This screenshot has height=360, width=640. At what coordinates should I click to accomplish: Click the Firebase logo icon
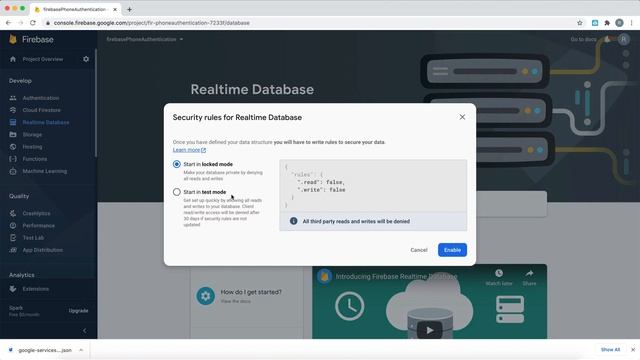click(13, 39)
